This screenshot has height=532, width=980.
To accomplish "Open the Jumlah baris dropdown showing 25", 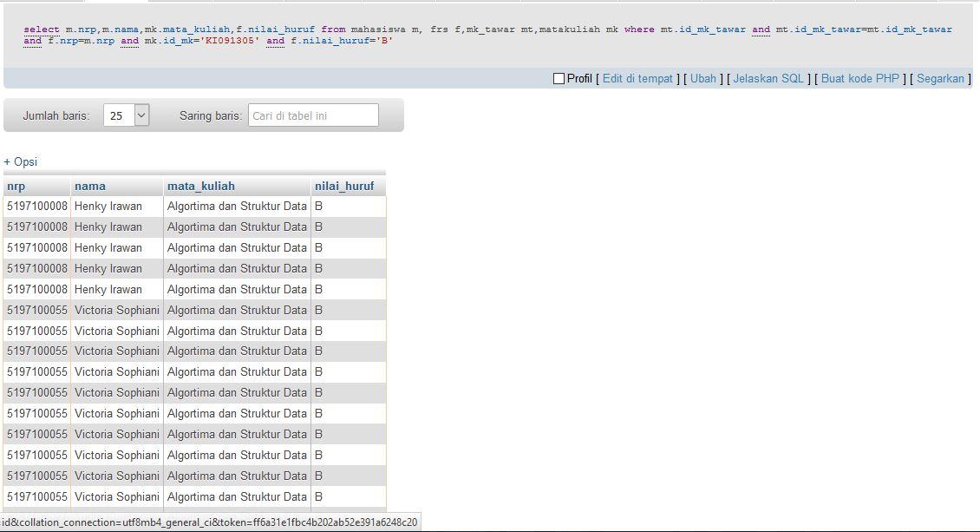I will [127, 115].
